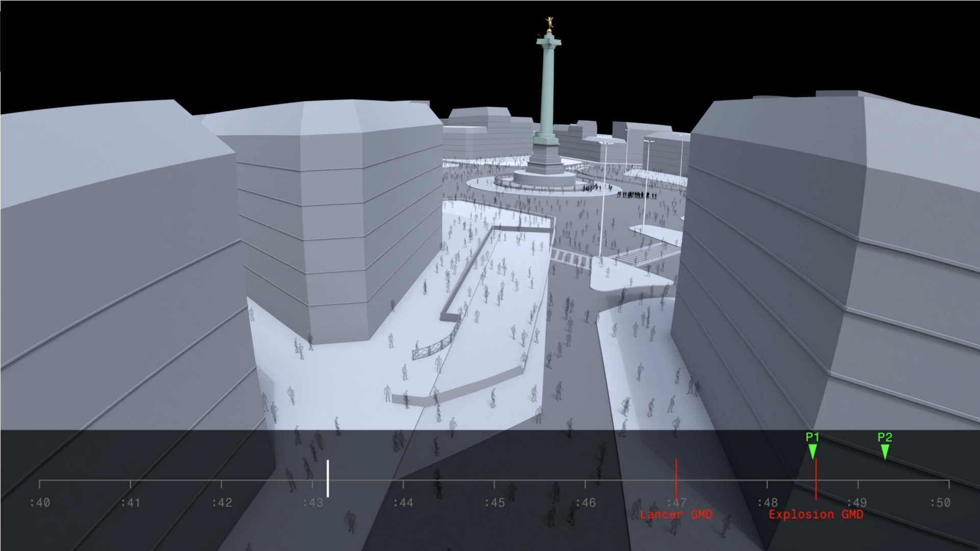Image resolution: width=980 pixels, height=551 pixels.
Task: Click the ':42' timeline label
Action: click(222, 503)
